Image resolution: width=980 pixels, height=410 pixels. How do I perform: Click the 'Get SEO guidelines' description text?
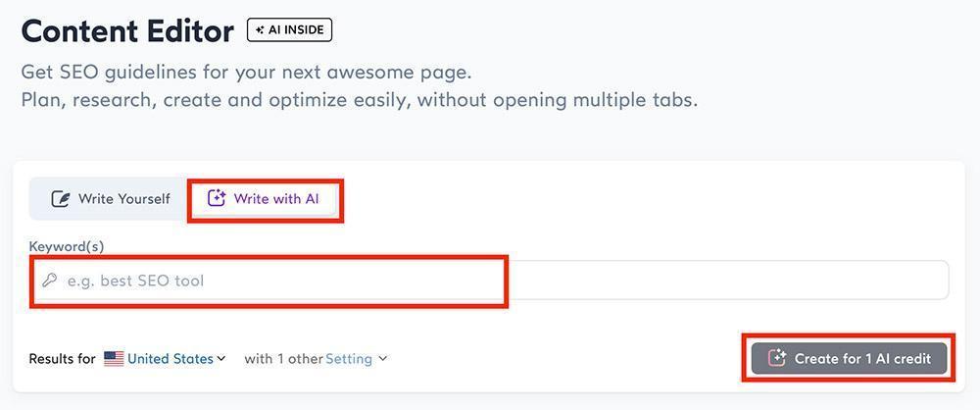coord(246,72)
